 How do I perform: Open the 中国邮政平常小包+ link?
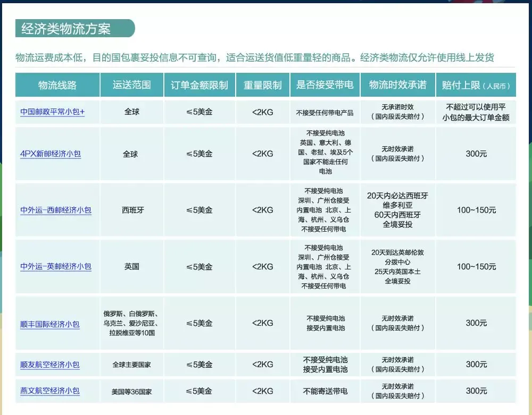(x=52, y=112)
